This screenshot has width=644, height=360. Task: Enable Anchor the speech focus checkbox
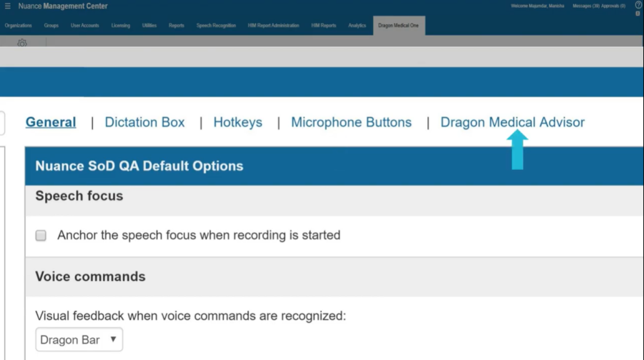coord(41,235)
